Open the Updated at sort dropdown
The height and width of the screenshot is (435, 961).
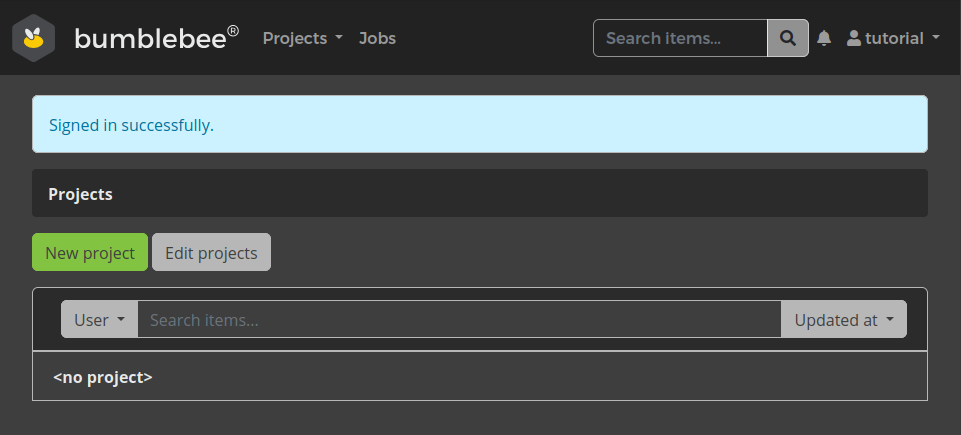coord(843,320)
